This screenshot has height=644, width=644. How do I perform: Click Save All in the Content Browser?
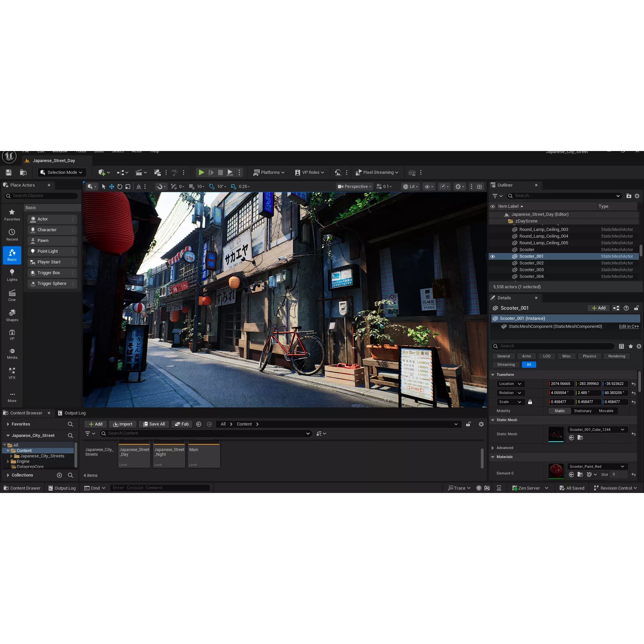(154, 424)
